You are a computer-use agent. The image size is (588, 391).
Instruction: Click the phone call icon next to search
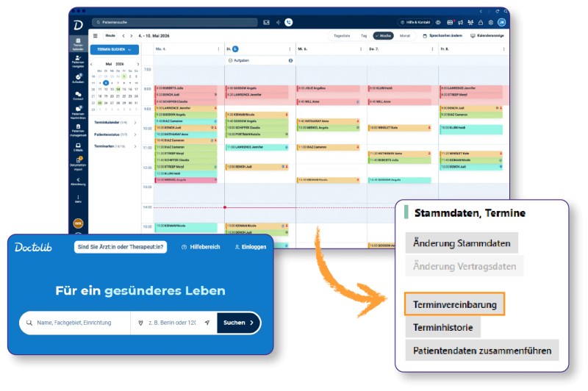[x=288, y=23]
